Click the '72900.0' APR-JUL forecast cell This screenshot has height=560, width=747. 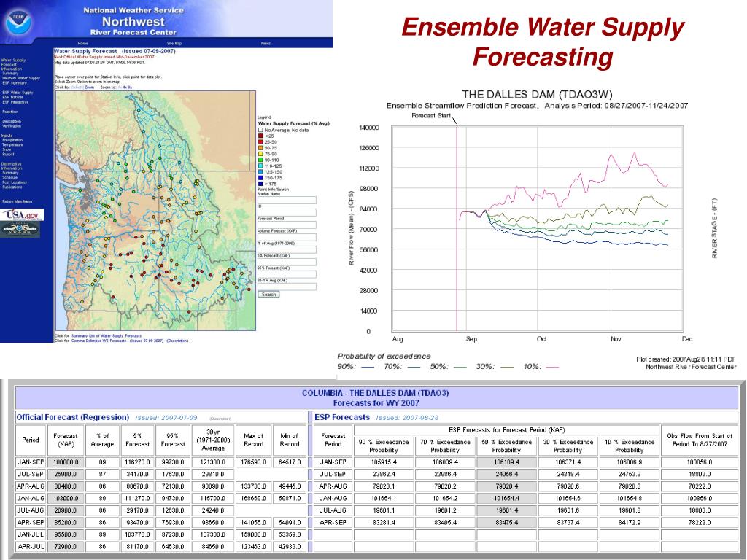(65, 547)
